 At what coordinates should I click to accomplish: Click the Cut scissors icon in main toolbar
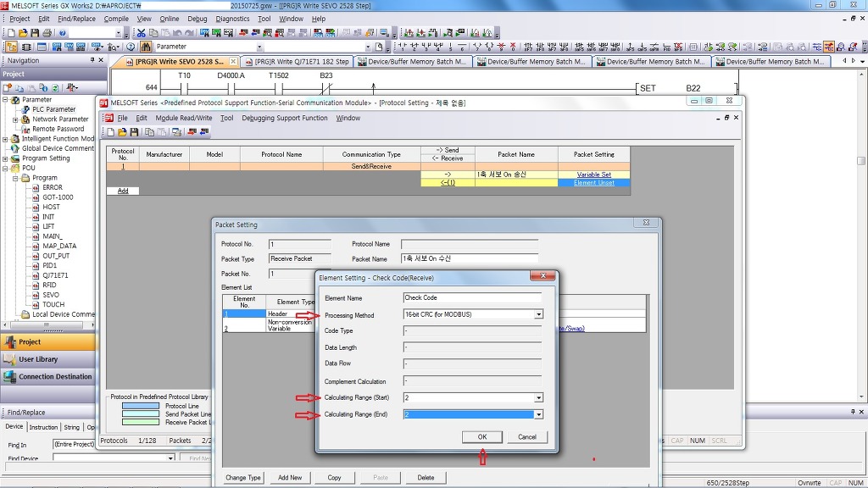tap(142, 33)
